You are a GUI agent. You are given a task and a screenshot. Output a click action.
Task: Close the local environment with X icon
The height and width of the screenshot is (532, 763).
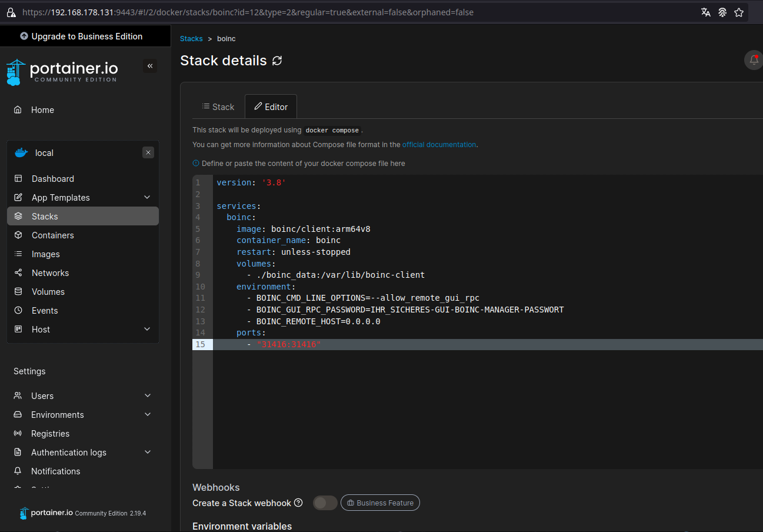coord(148,152)
